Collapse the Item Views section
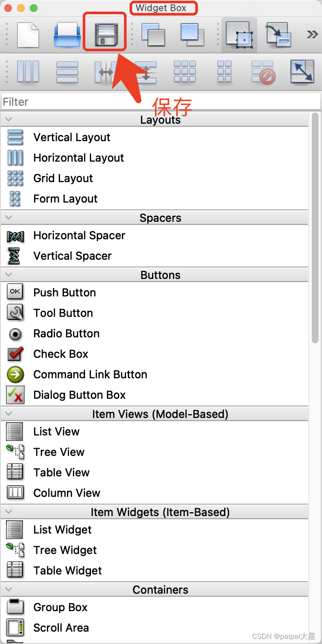The image size is (322, 644). [8, 413]
